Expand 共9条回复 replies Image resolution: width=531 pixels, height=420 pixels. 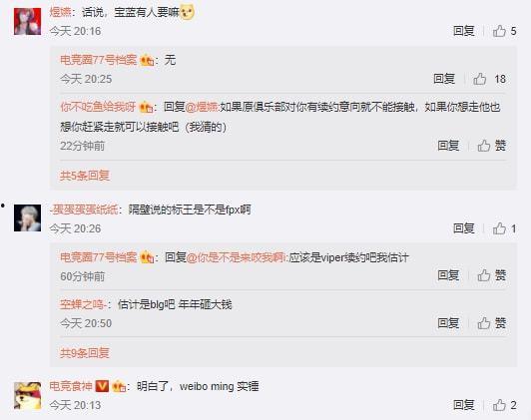85,353
